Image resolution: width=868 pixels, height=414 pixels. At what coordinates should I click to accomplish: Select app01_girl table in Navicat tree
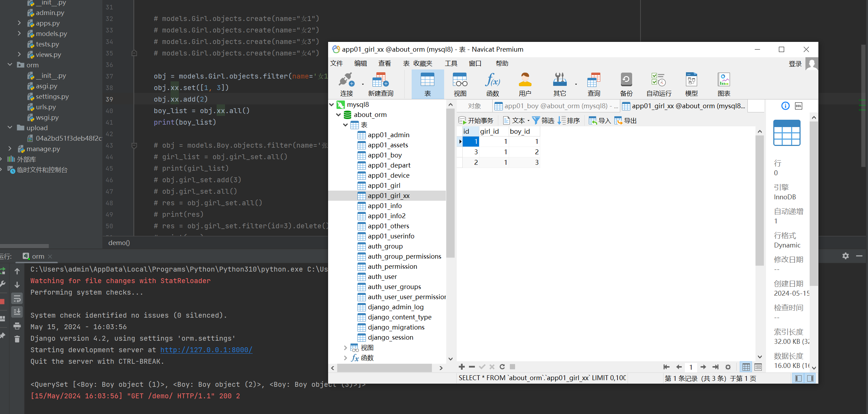384,185
